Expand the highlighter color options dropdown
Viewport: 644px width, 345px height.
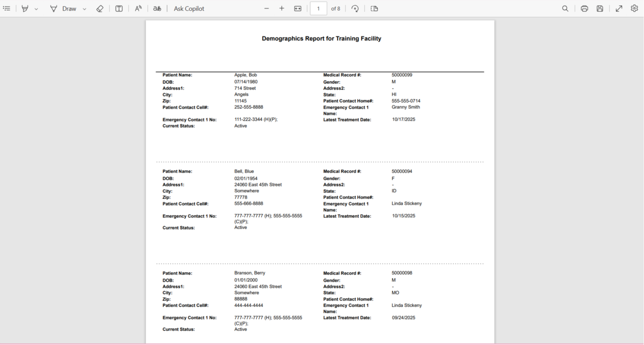[x=36, y=9]
